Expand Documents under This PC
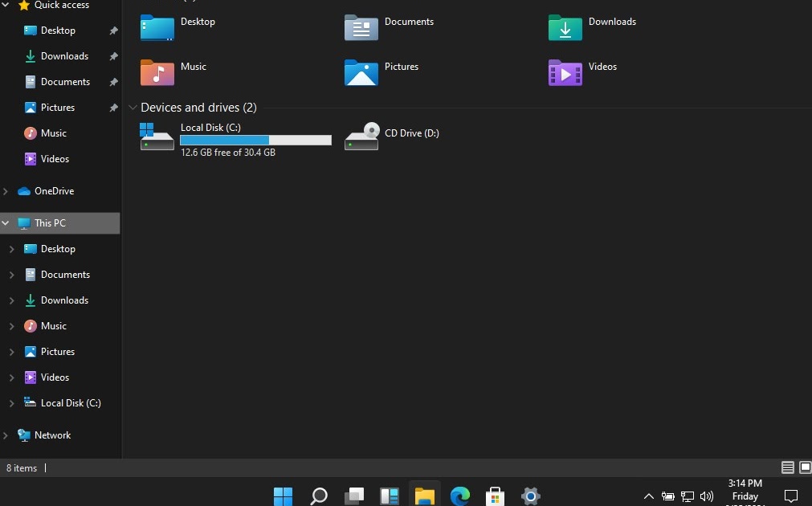The width and height of the screenshot is (812, 506). [12, 275]
